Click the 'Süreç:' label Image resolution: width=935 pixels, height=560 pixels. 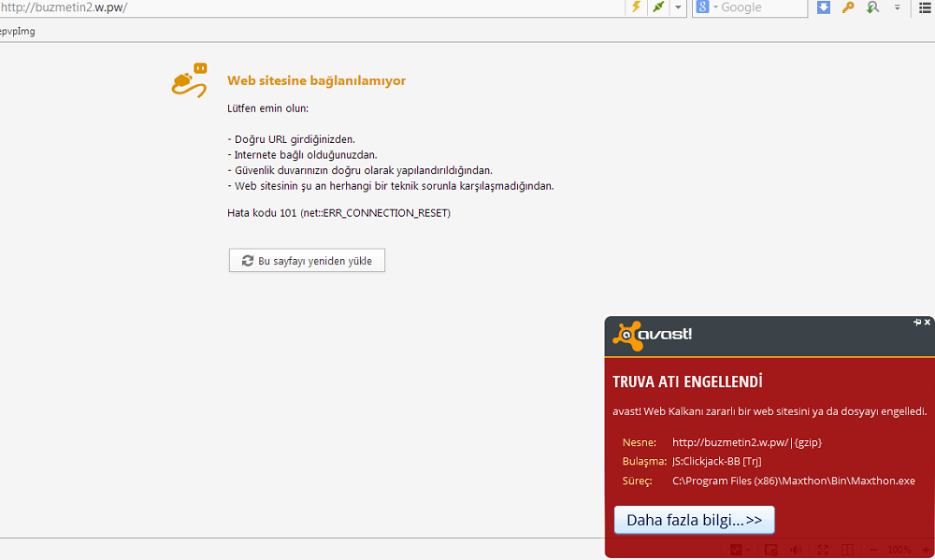(x=638, y=481)
